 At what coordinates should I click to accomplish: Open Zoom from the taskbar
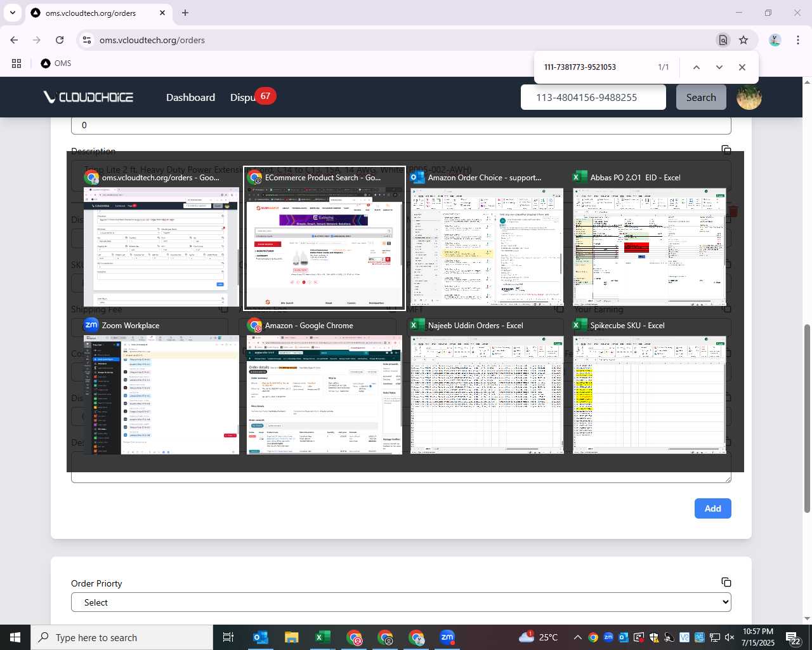point(447,637)
